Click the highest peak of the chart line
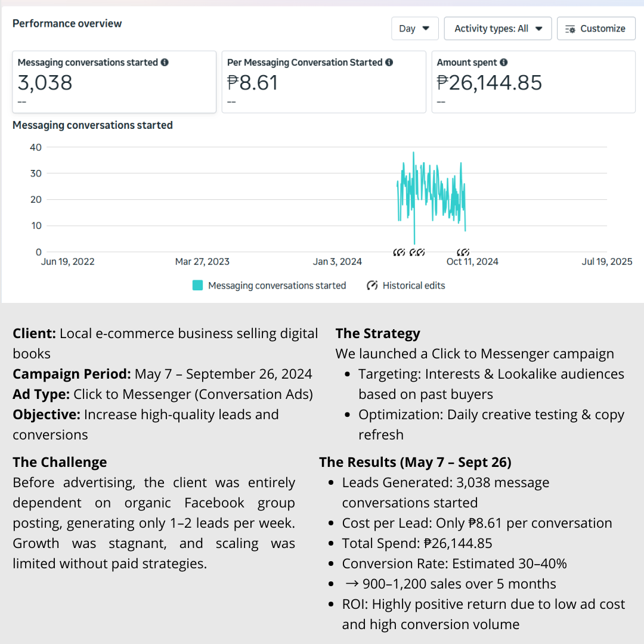The height and width of the screenshot is (644, 644). (x=413, y=153)
